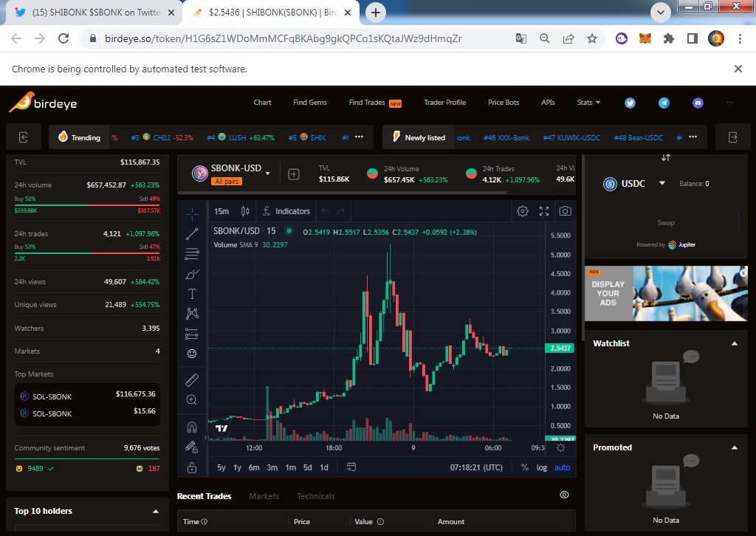Image resolution: width=756 pixels, height=536 pixels.
Task: Select the 1d chart range
Action: (324, 467)
